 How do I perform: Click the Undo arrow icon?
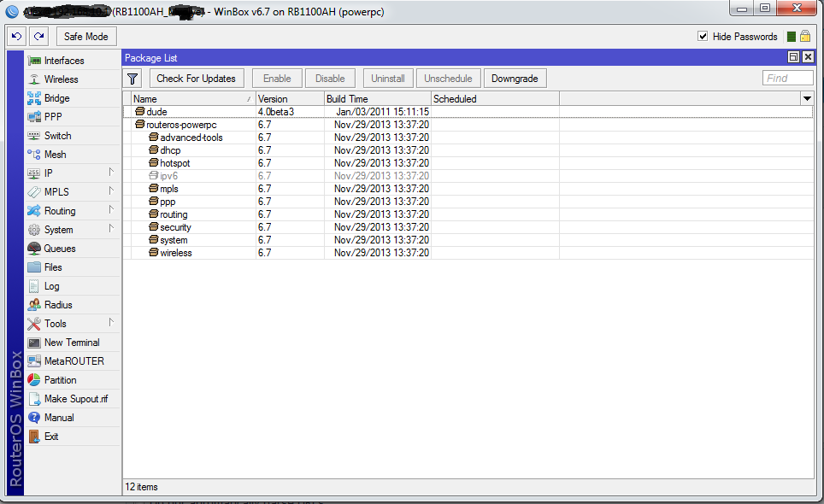coord(16,36)
